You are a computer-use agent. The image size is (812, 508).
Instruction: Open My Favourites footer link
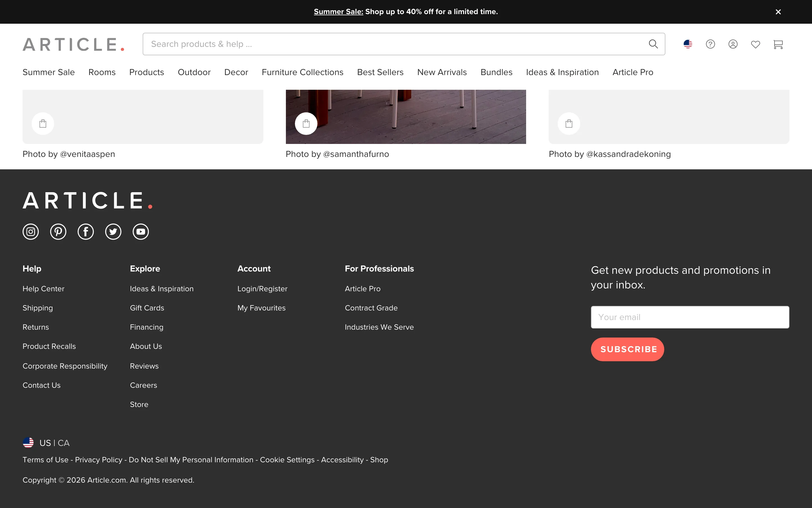[x=261, y=308]
